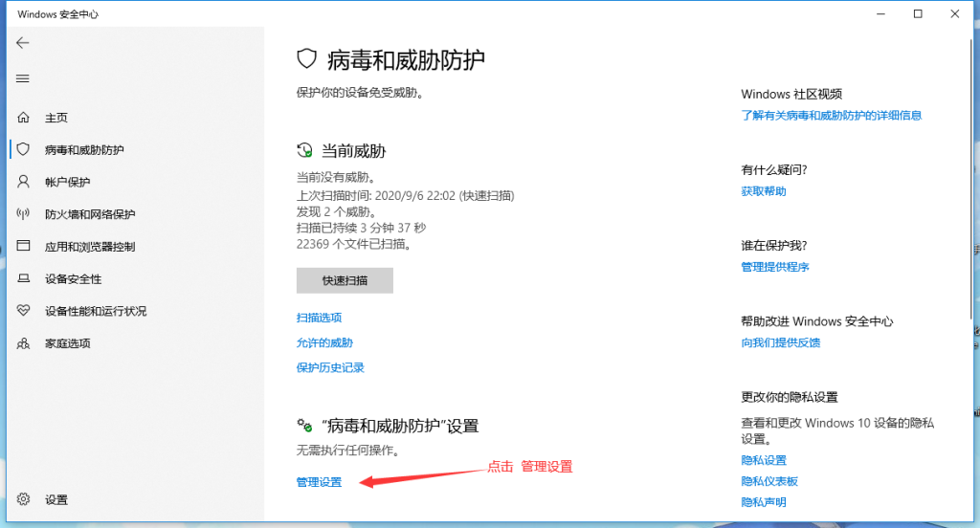Click the text 扫描已持续 3 分钟 37 秒

[361, 228]
